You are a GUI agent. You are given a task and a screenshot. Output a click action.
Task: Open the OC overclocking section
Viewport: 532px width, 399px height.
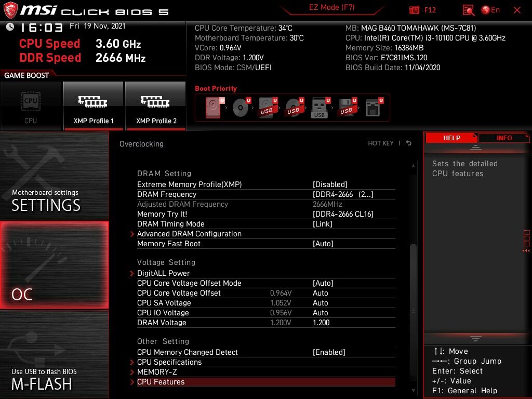(x=54, y=265)
